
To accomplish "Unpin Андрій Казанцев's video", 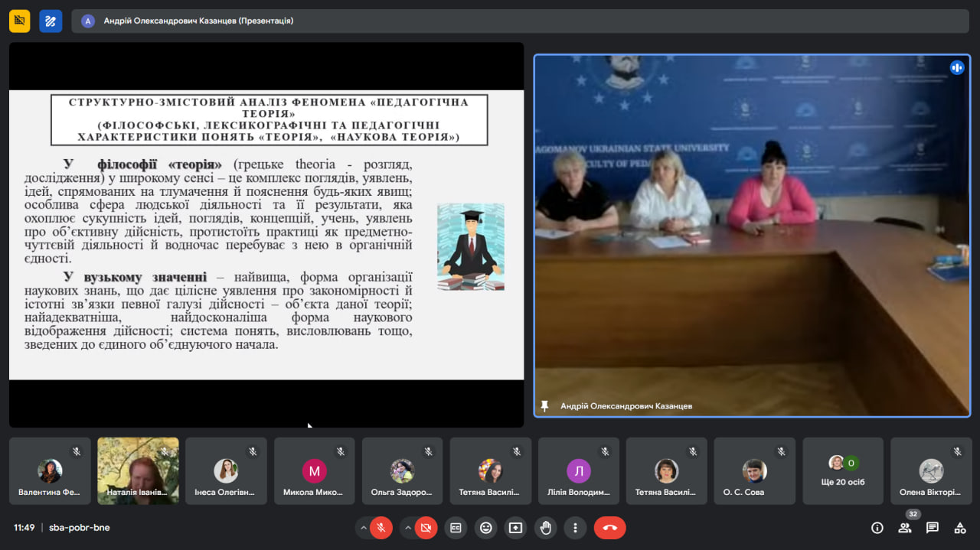I will [544, 406].
